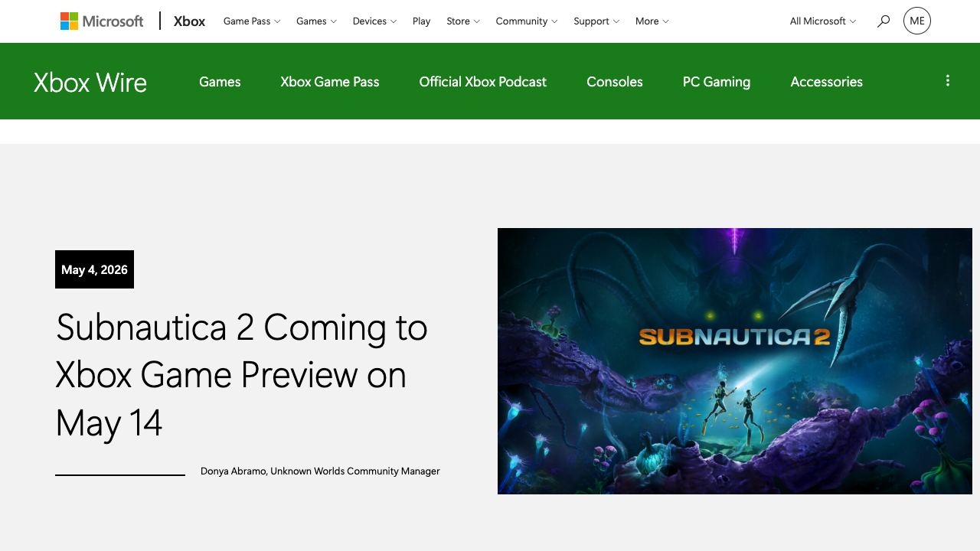Open the Accessories section
The height and width of the screenshot is (551, 980).
(x=827, y=82)
